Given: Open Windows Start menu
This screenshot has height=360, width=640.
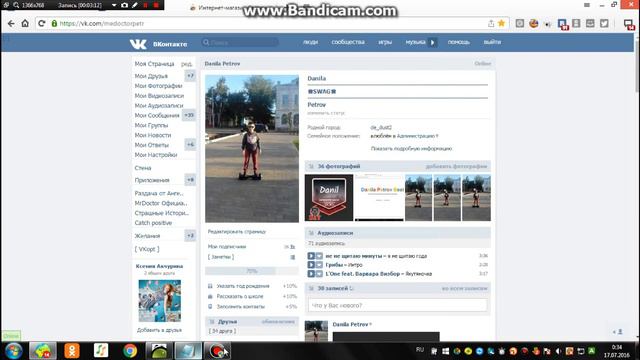Looking at the screenshot, I should point(13,351).
